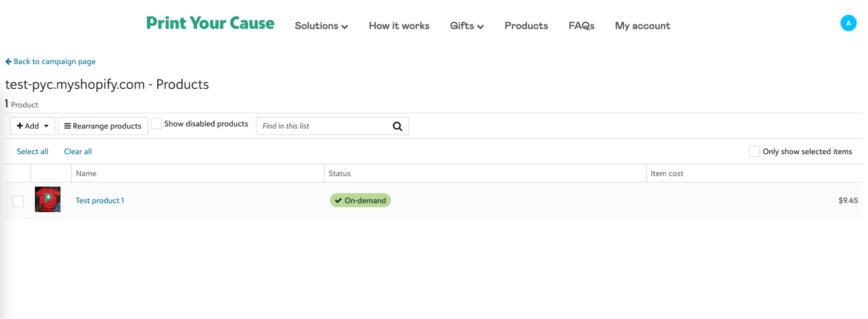Go to Products in the navigation
Viewport: 868px width, 319px height.
[526, 26]
